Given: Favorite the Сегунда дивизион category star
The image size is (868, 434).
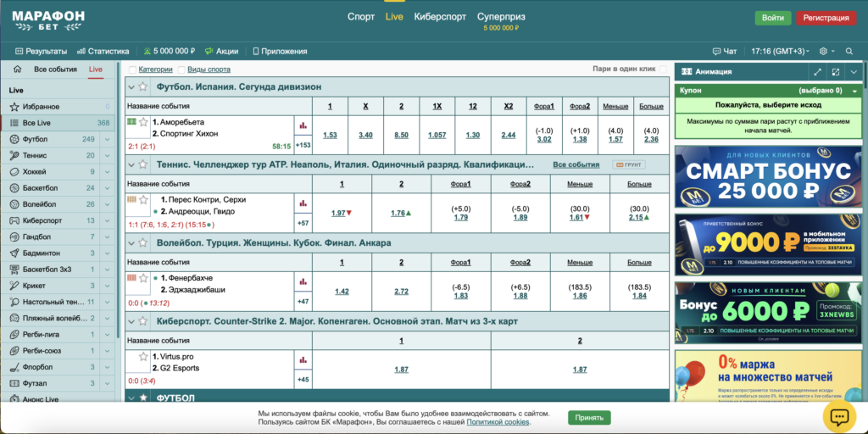Looking at the screenshot, I should pyautogui.click(x=143, y=86).
